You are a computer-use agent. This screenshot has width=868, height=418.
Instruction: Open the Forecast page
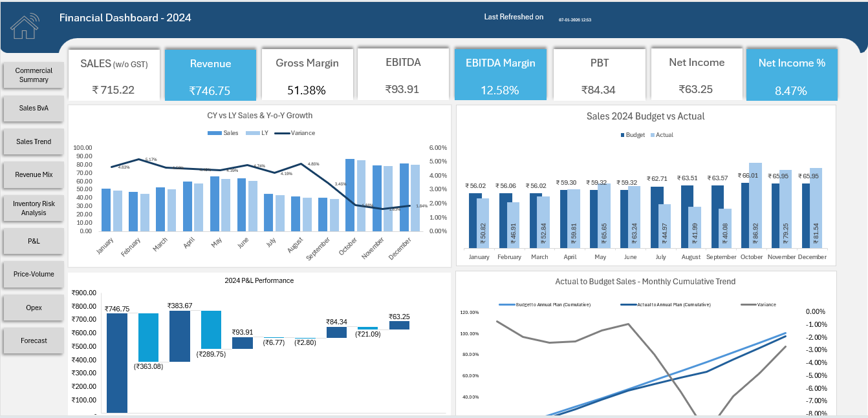click(x=33, y=340)
